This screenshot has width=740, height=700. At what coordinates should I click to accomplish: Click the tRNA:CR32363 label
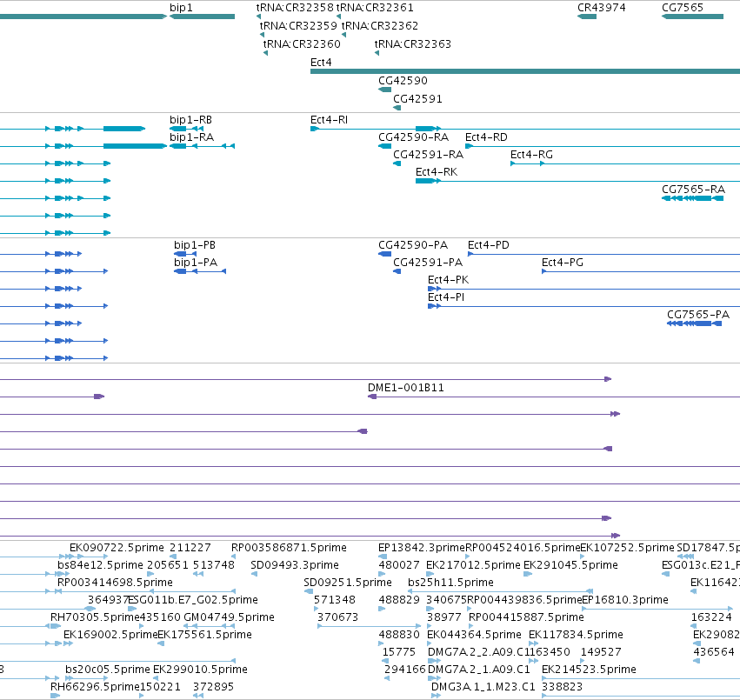point(413,43)
